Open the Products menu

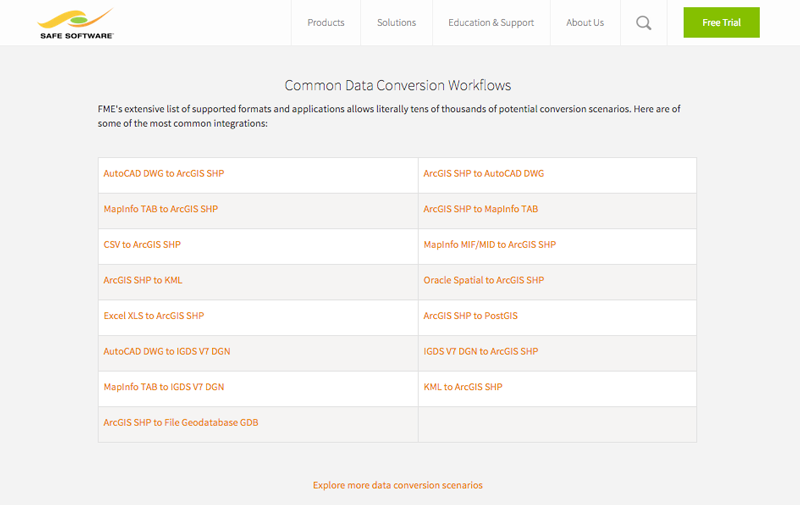[x=326, y=22]
